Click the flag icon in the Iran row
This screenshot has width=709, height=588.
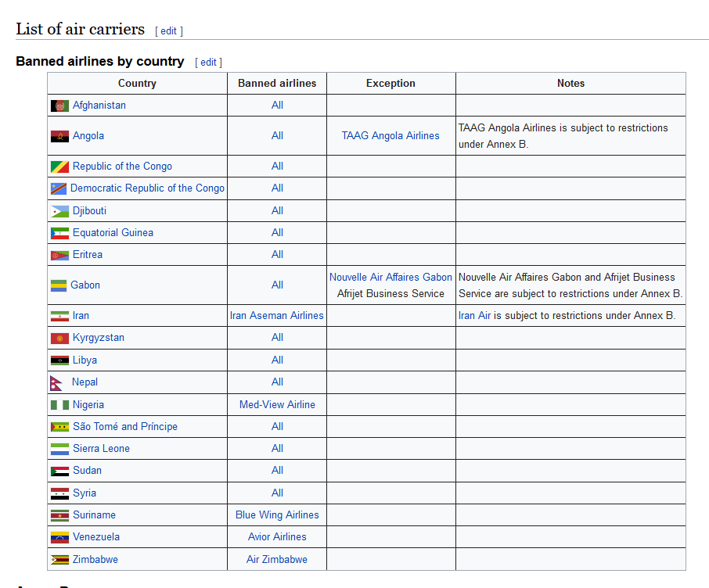pyautogui.click(x=59, y=316)
